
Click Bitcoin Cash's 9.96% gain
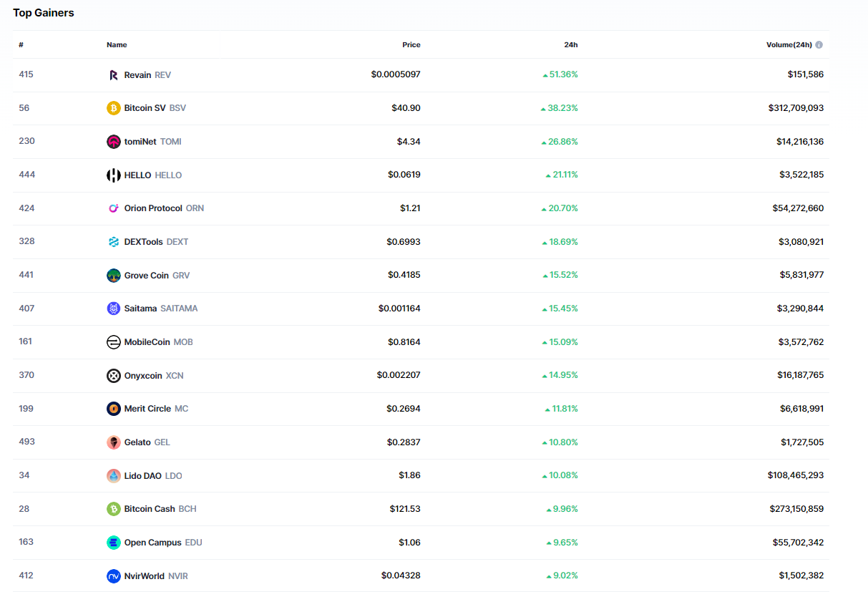562,509
